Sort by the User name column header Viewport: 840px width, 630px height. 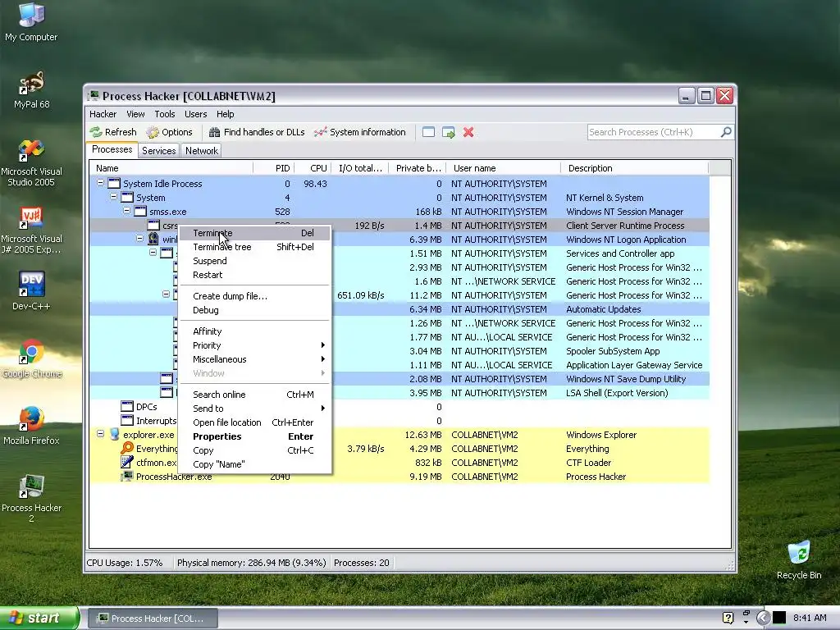[x=503, y=168]
